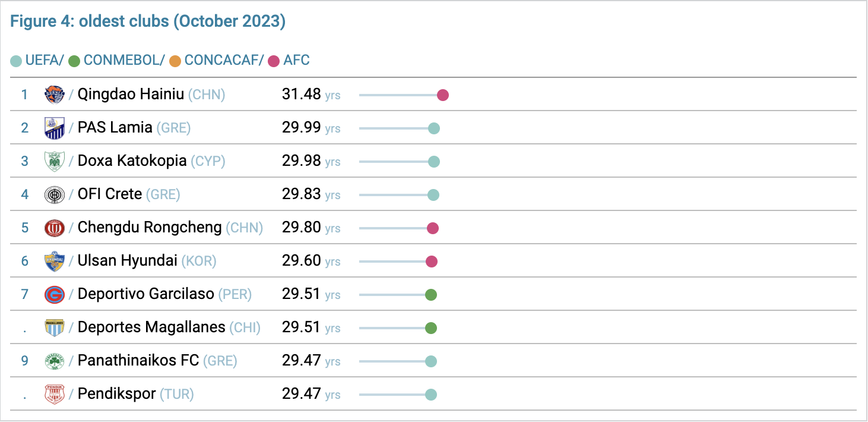Screen dimensions: 868x422
Task: Click the Panathinaikos FC team name
Action: point(138,361)
